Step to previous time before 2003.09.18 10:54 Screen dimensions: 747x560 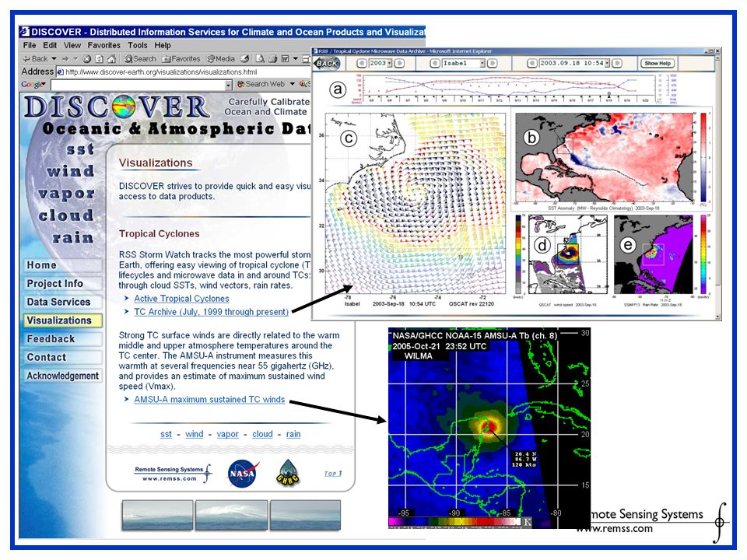click(532, 63)
